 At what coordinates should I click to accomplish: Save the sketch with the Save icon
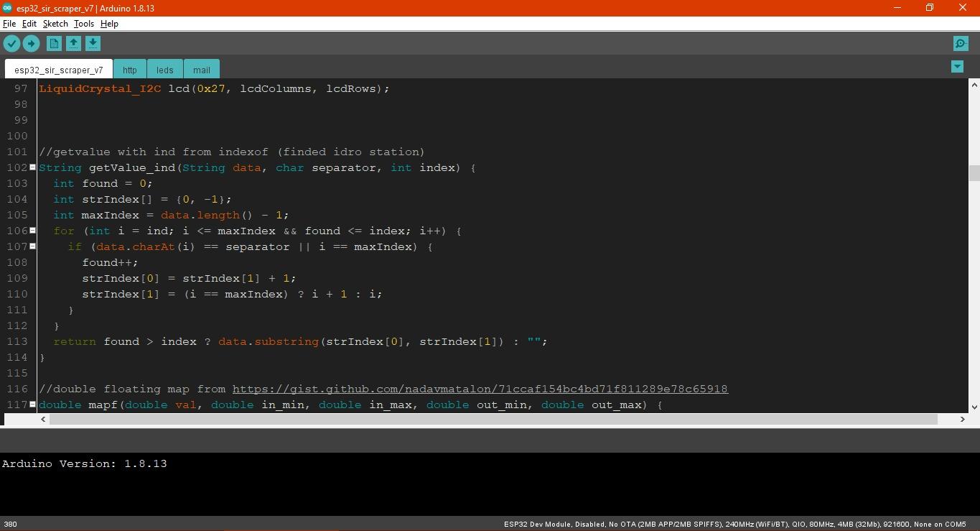coord(93,44)
